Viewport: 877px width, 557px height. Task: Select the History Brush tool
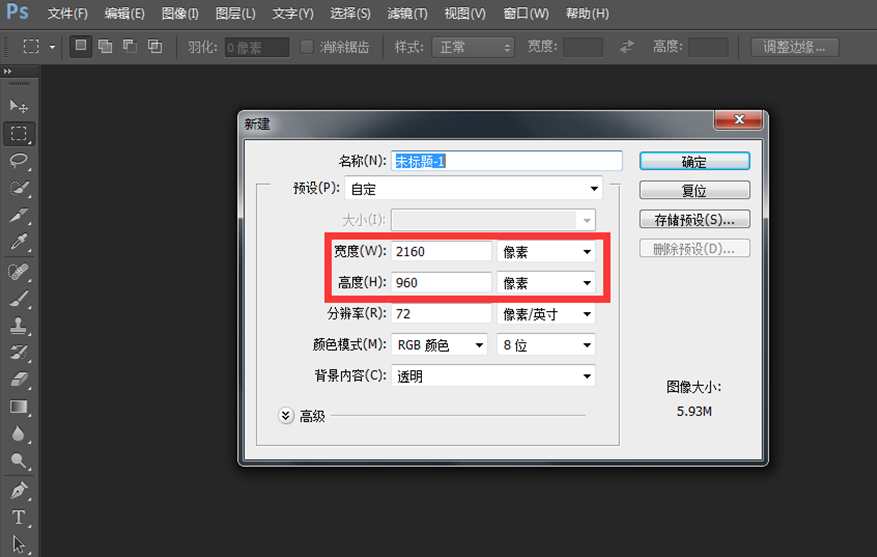point(18,353)
